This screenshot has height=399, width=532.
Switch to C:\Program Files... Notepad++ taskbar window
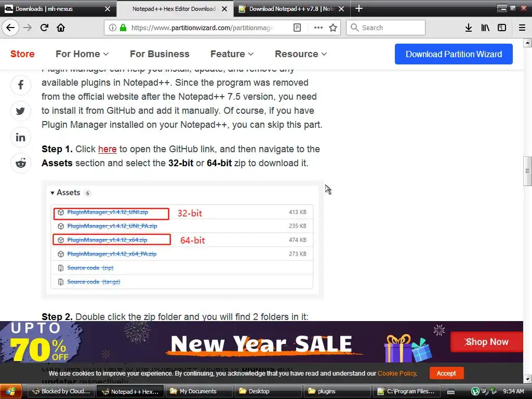click(406, 391)
